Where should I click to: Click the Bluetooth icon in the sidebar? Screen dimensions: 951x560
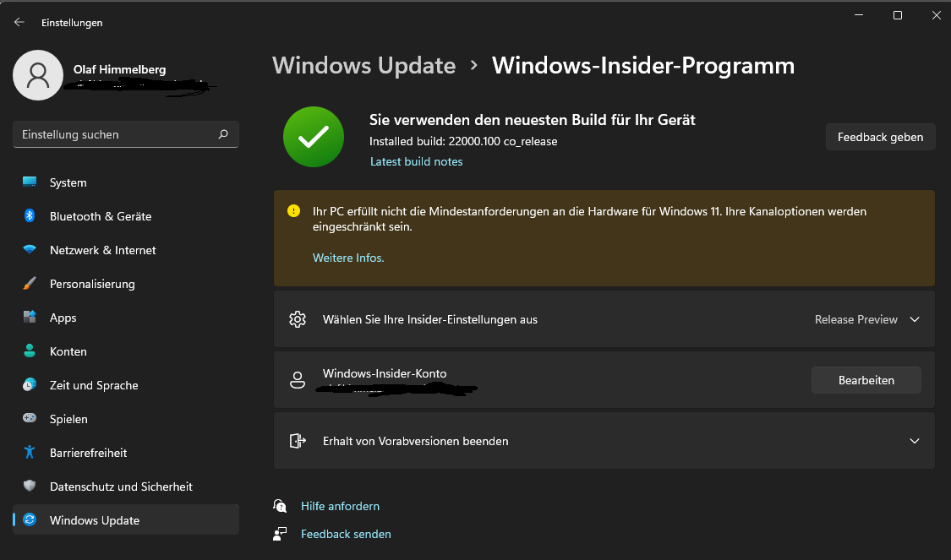[29, 215]
